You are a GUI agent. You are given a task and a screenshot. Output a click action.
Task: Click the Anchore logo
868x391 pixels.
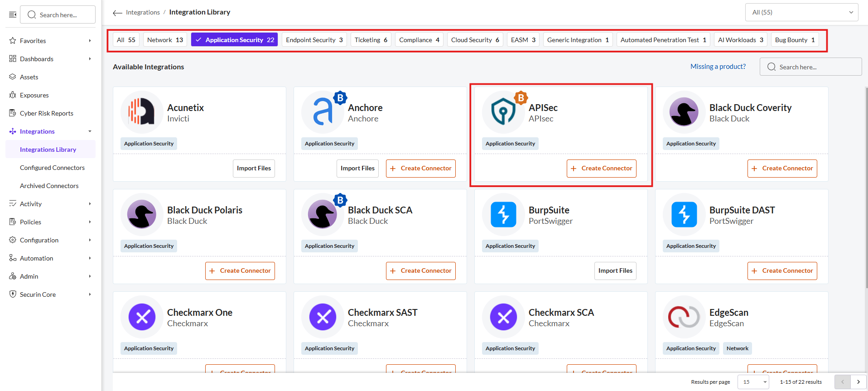(x=323, y=111)
